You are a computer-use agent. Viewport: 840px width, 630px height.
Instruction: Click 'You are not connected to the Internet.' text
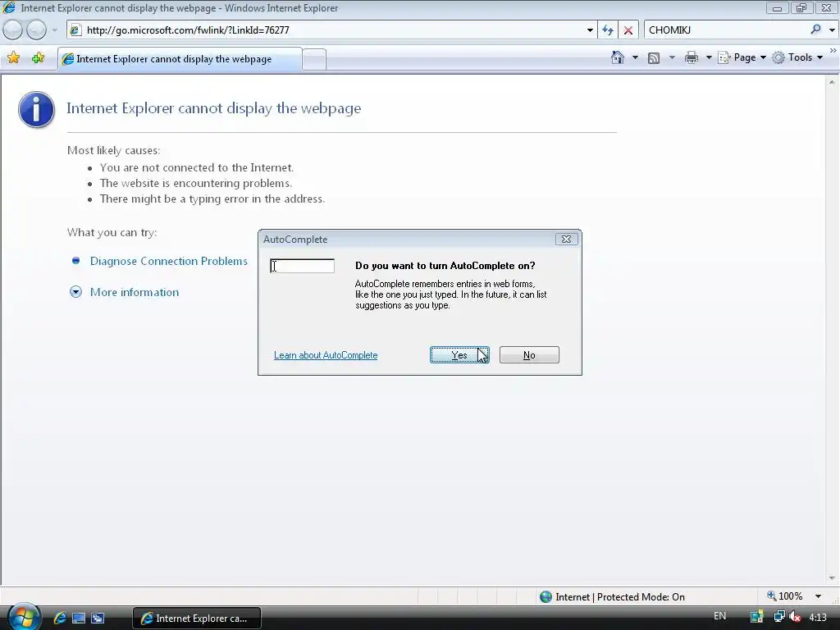197,167
